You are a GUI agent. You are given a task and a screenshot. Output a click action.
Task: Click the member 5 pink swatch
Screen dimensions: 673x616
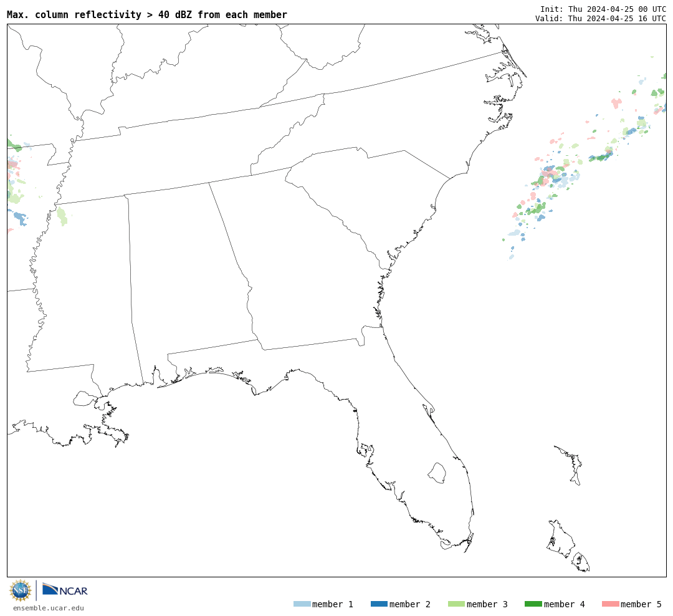pos(611,604)
